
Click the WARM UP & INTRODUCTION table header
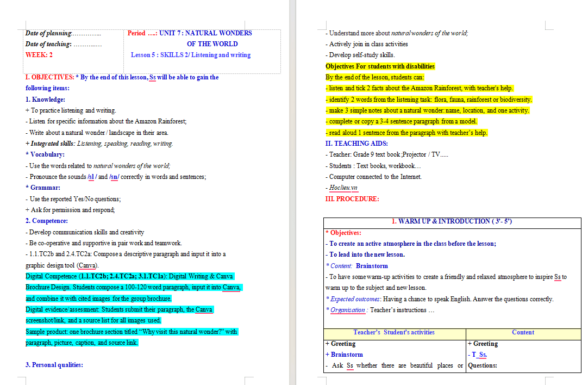coord(452,221)
